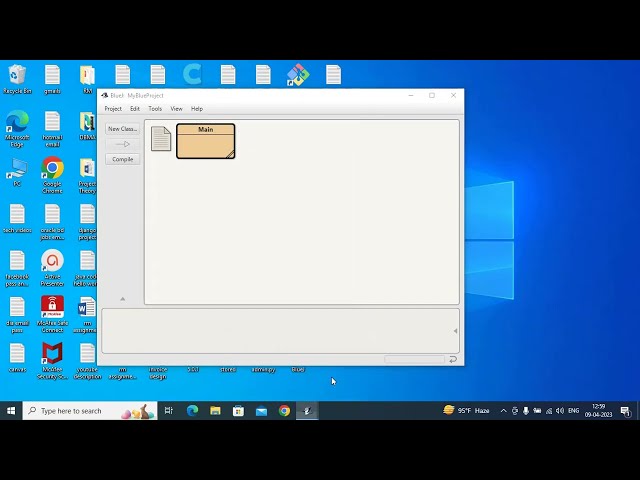
Task: Open the Edit menu
Action: tap(135, 109)
